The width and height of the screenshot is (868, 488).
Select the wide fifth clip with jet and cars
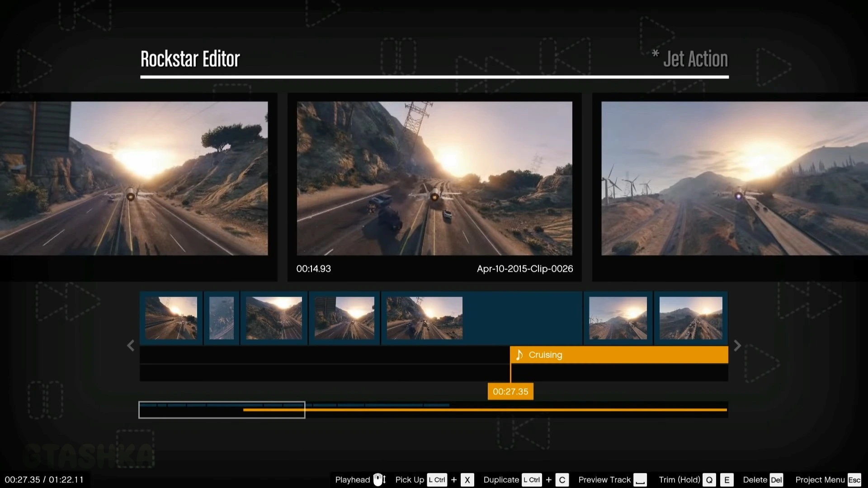tap(482, 318)
